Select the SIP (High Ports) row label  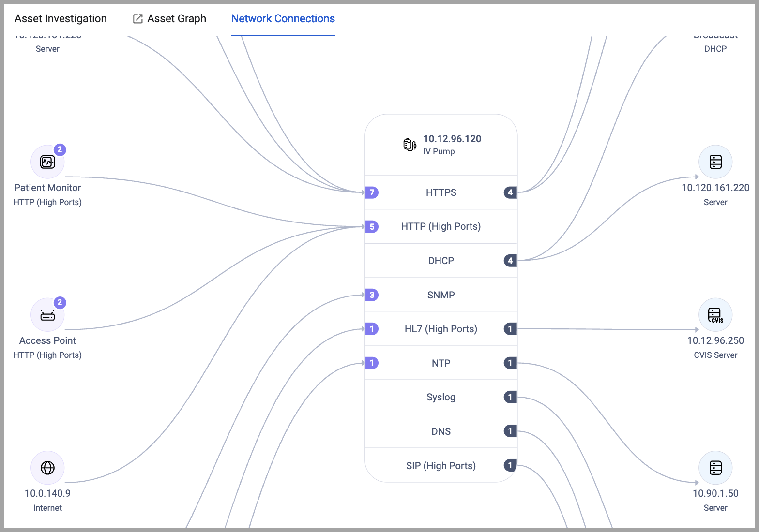441,466
